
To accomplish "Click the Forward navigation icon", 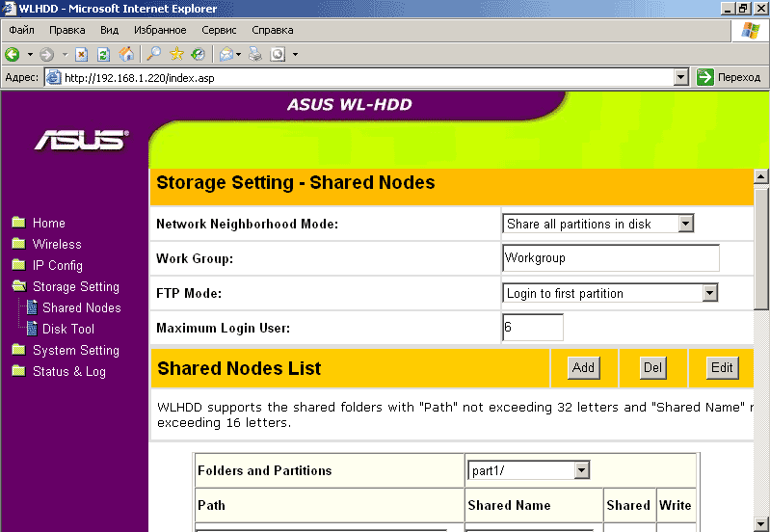I will coord(46,54).
